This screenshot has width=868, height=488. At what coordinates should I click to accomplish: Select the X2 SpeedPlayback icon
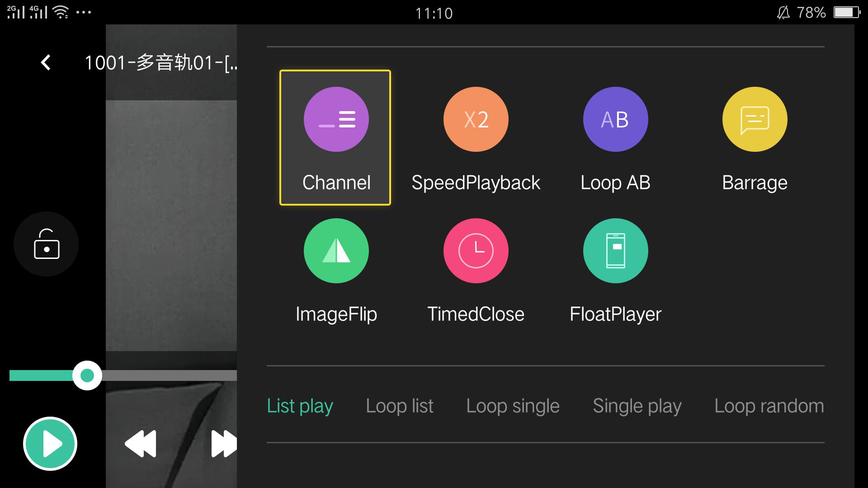(x=476, y=120)
